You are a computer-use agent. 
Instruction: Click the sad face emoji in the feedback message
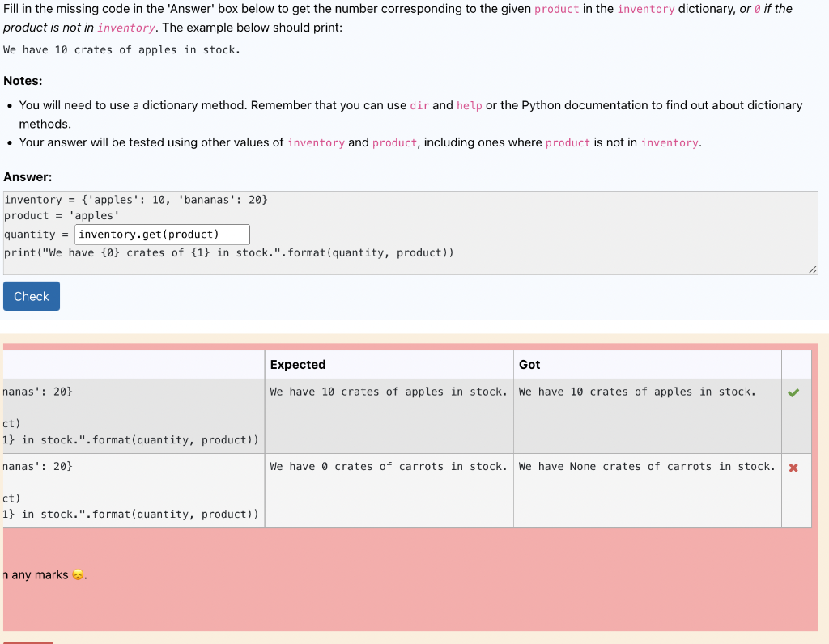(x=78, y=575)
